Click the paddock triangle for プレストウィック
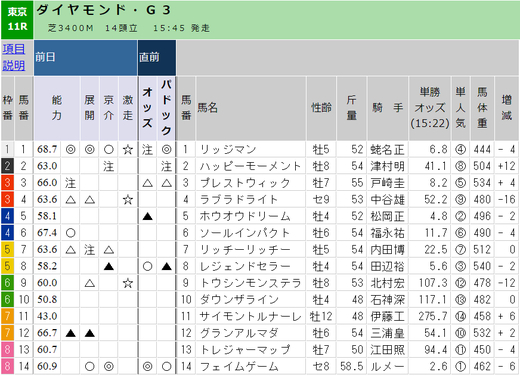Image resolution: width=520 pixels, height=375 pixels. [x=167, y=183]
